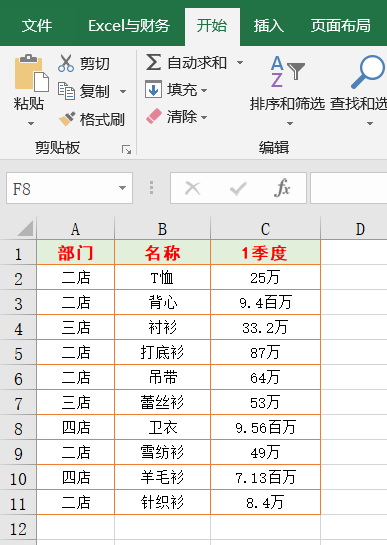Open the Clear dropdown arrow
This screenshot has width=387, height=545.
pyautogui.click(x=204, y=117)
